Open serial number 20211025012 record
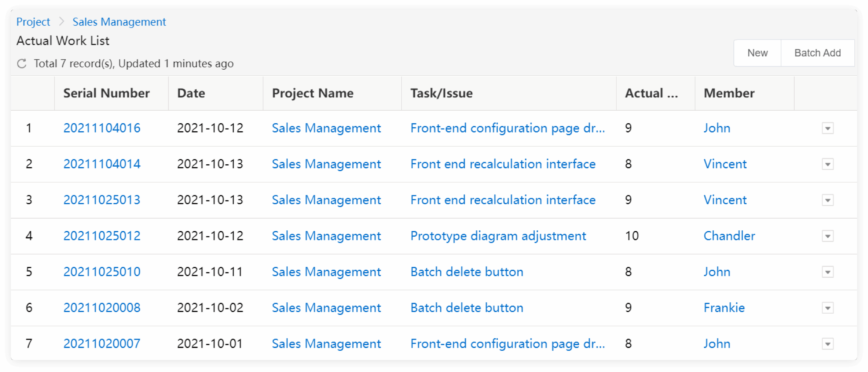The height and width of the screenshot is (372, 868). [102, 236]
